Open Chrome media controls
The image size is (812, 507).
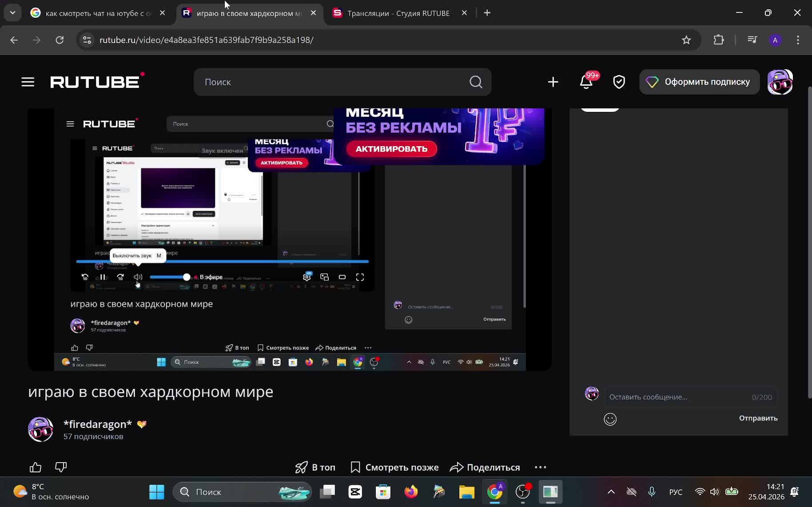coord(752,40)
